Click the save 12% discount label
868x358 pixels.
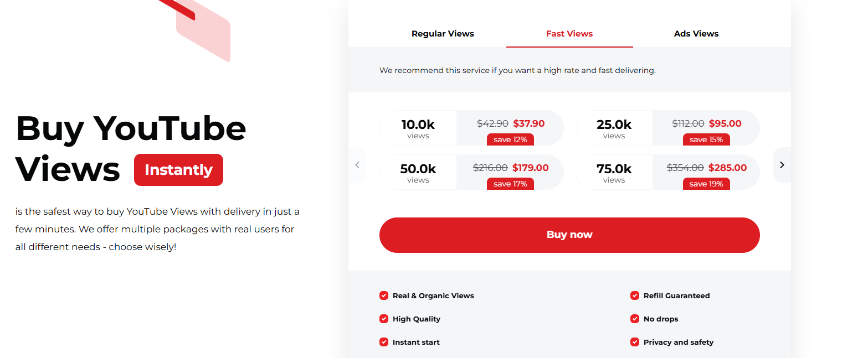coord(510,139)
